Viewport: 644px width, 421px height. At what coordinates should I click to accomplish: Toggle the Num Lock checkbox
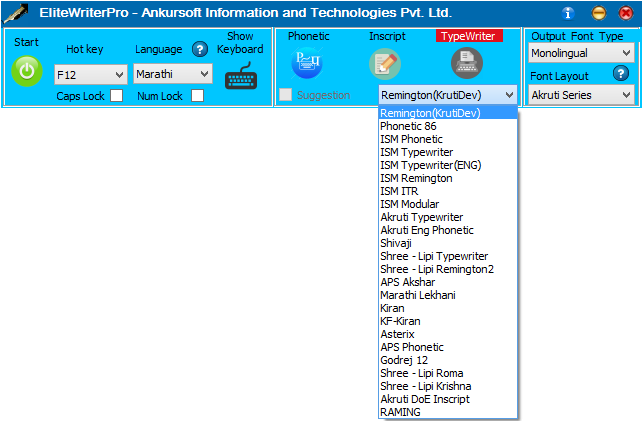click(x=198, y=96)
